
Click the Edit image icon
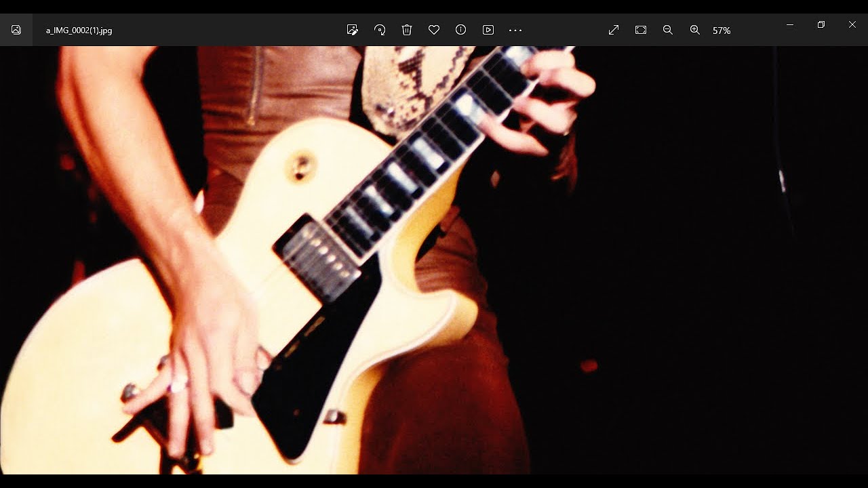click(353, 30)
